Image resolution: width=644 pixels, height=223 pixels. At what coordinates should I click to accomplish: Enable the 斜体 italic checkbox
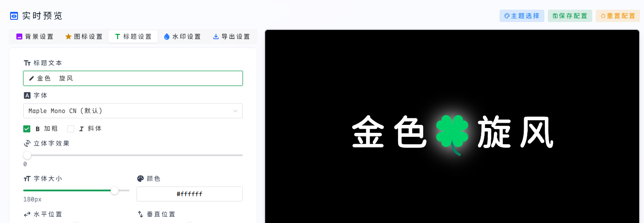(71, 129)
